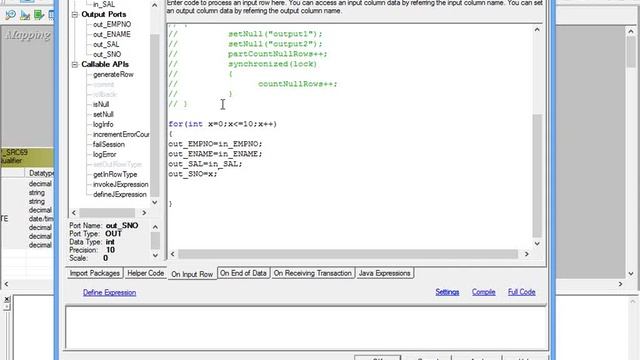This screenshot has width=640, height=360.
Task: Click the for loop statement line
Action: click(x=222, y=124)
